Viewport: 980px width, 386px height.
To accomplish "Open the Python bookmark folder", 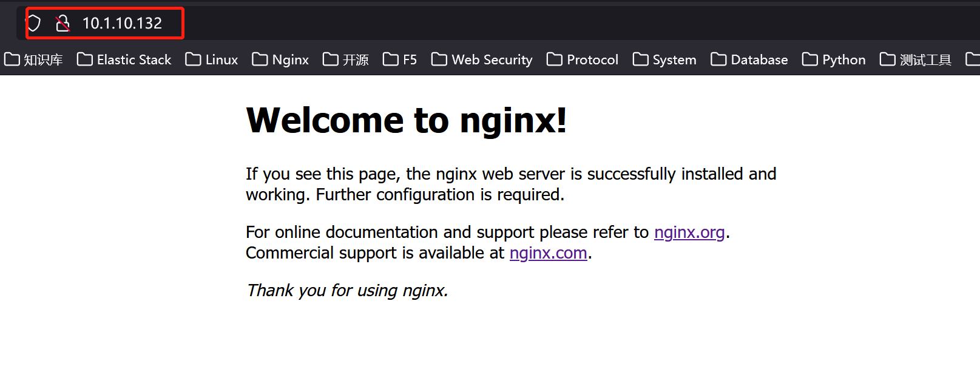I will point(834,59).
